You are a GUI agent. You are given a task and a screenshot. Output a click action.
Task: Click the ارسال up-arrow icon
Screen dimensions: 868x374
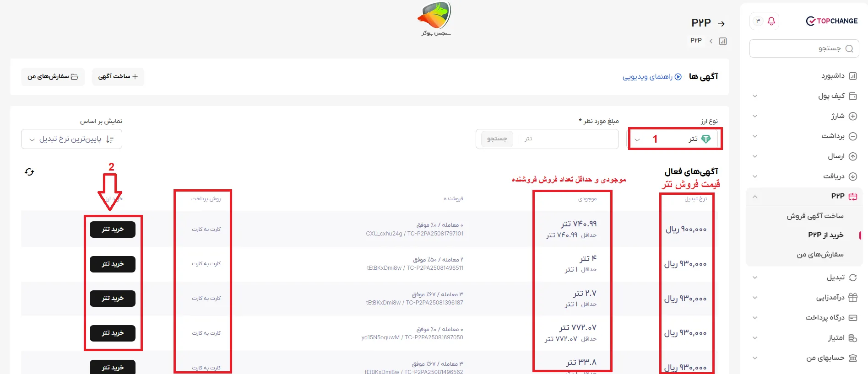(853, 156)
